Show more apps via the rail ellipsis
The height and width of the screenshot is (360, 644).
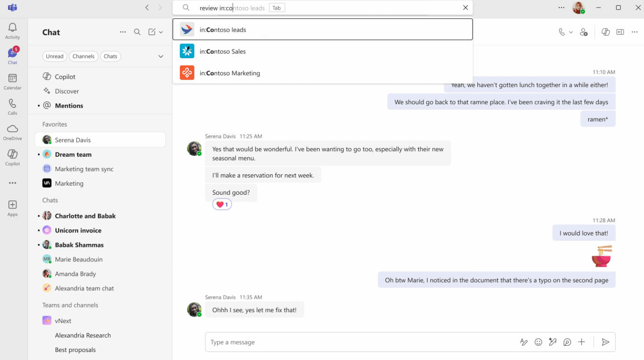click(12, 183)
